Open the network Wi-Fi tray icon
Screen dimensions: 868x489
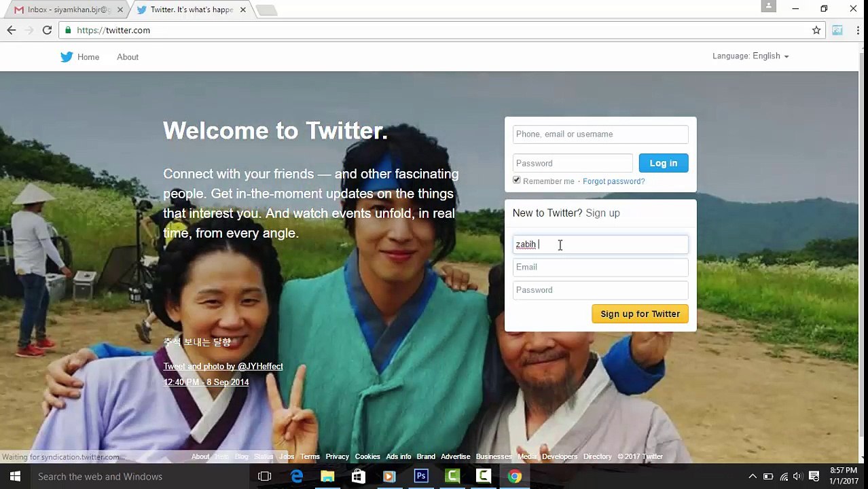[784, 476]
